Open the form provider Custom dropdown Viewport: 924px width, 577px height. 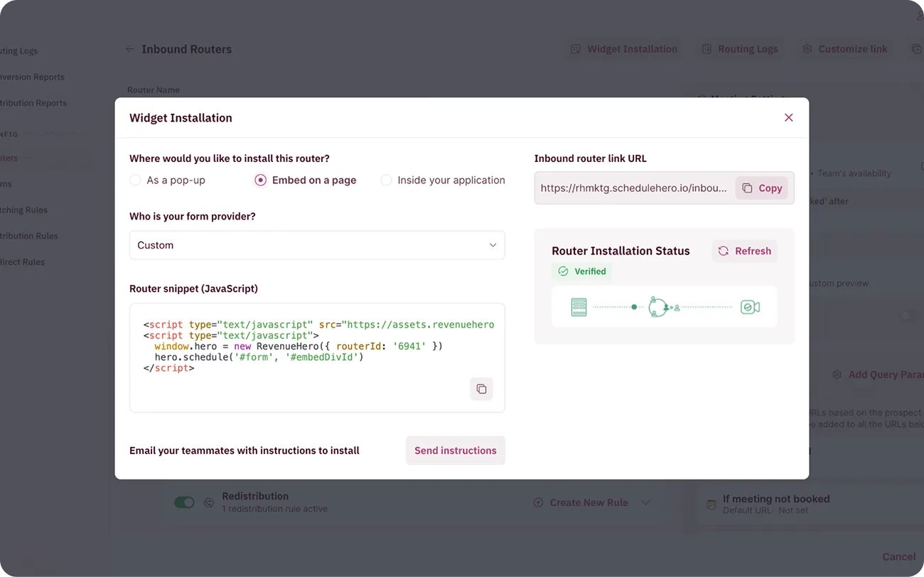tap(317, 245)
